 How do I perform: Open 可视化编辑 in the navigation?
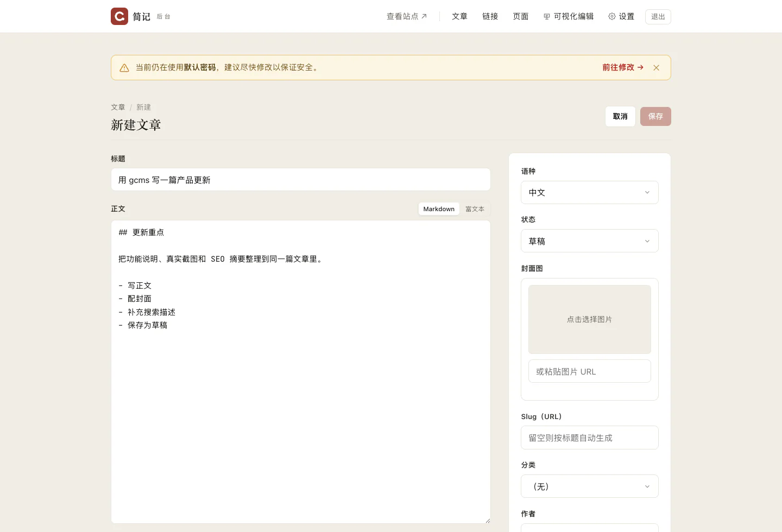[569, 16]
